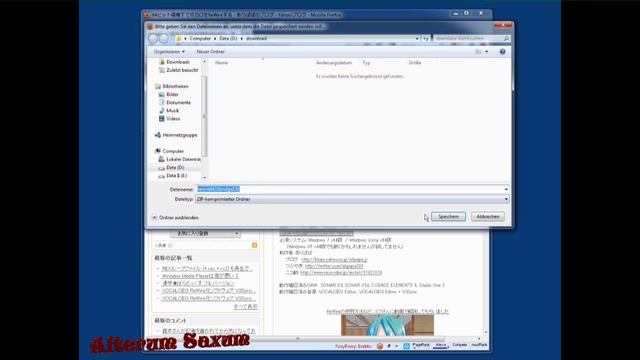Viewport: 640px width, 360px height.
Task: Click the refresh button beside the address bar
Action: tap(426, 38)
